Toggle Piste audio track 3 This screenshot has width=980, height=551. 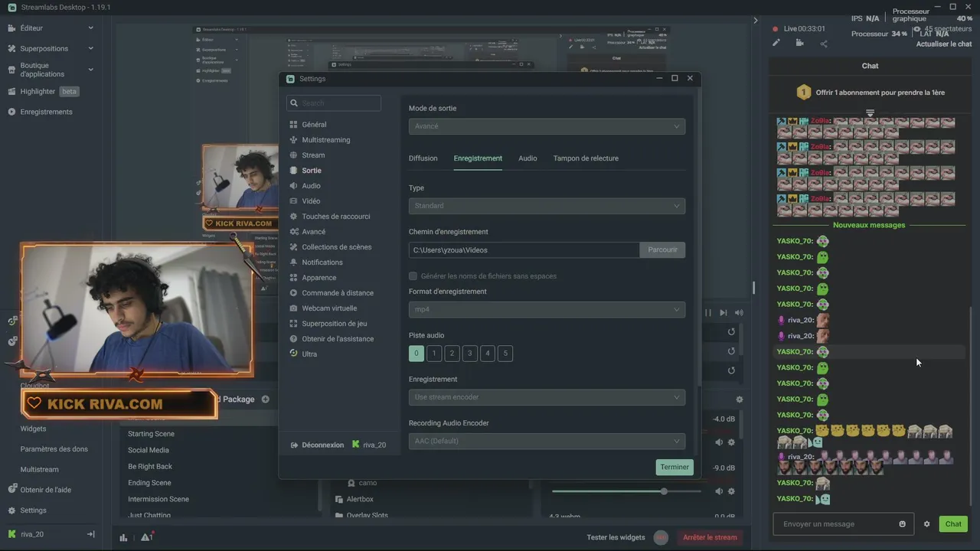pos(469,354)
